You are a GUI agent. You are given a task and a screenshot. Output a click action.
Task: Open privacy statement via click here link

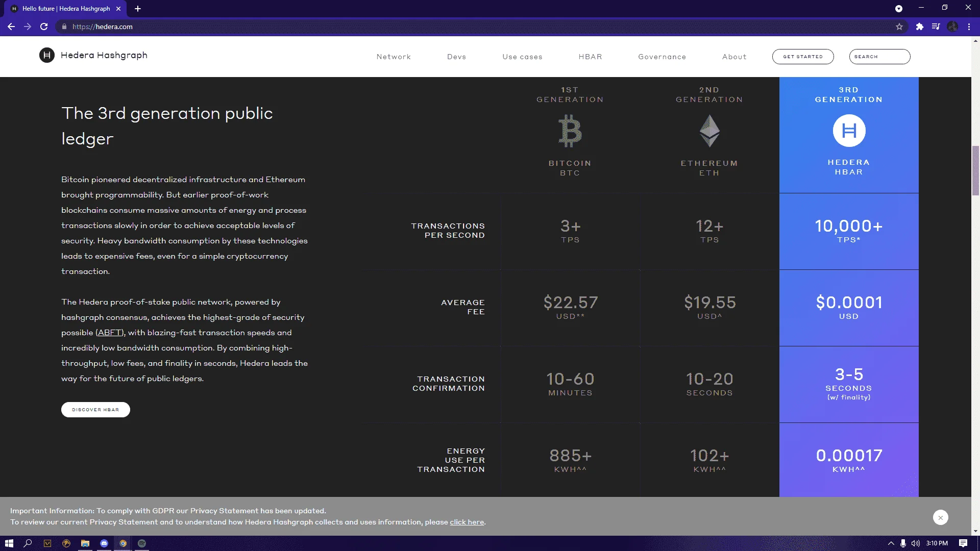coord(467,522)
